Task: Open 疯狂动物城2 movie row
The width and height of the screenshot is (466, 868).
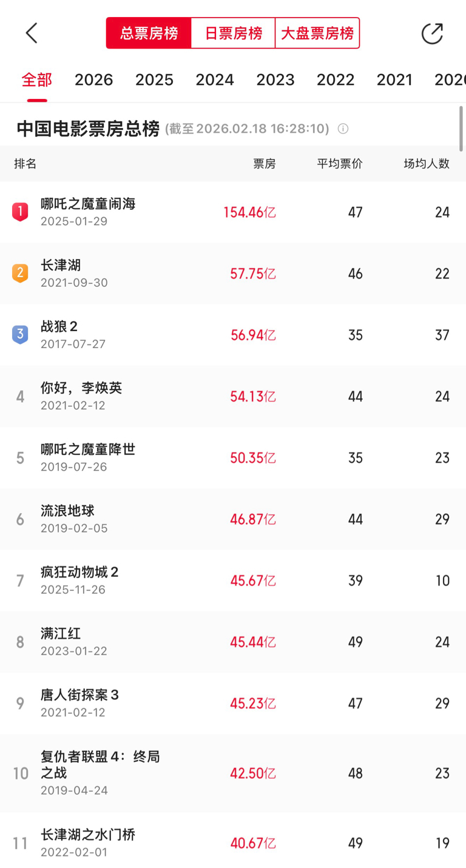Action: pos(79,573)
